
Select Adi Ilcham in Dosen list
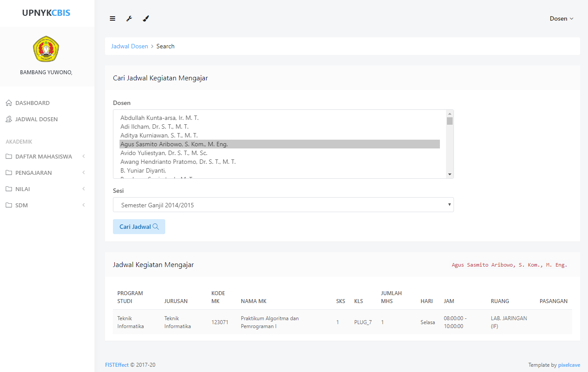click(154, 126)
